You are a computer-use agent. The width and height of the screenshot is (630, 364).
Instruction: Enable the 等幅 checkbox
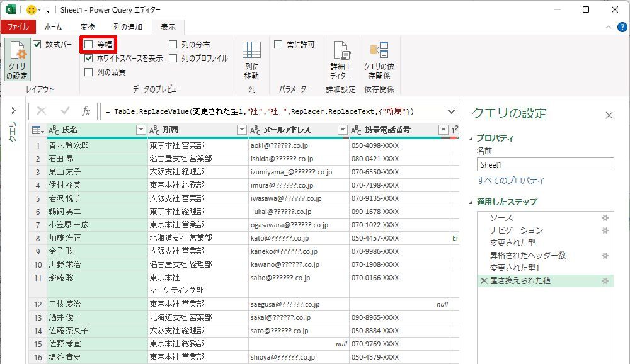[89, 45]
